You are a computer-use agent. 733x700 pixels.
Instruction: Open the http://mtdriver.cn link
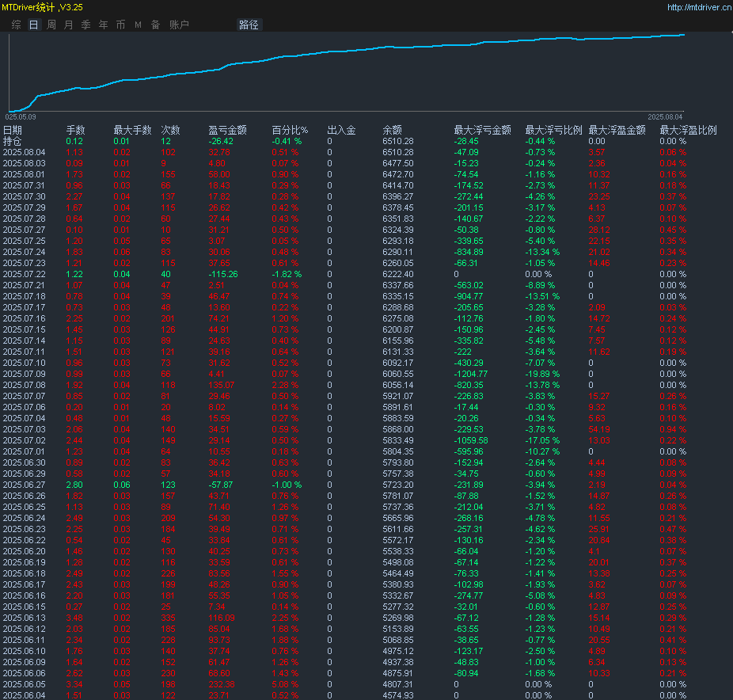[699, 7]
